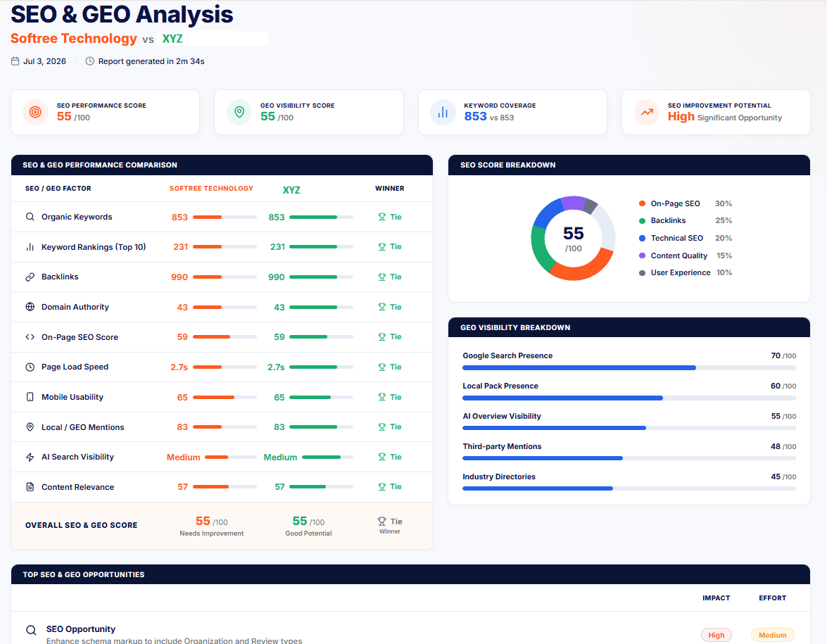
Task: Click the green XYZ column header in comparison table
Action: tap(291, 190)
